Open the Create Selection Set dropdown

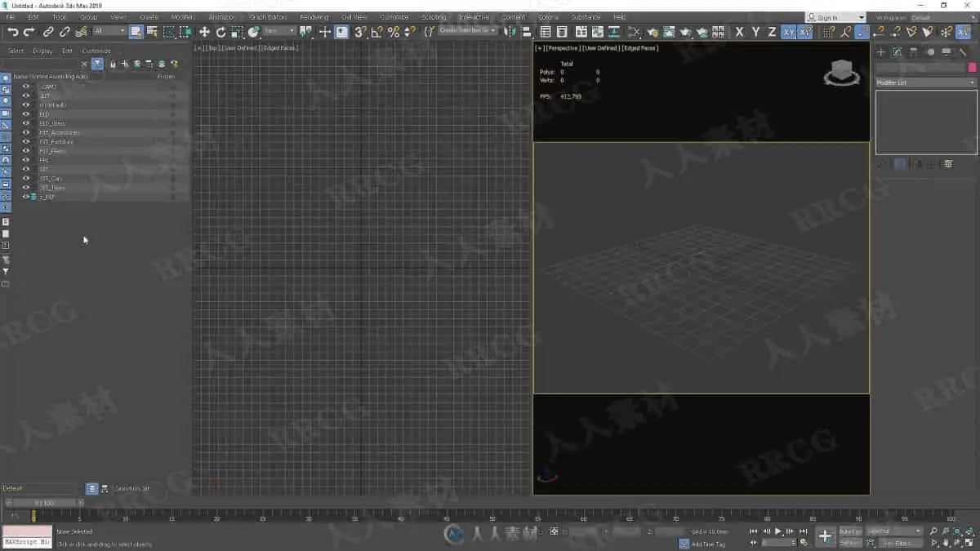pyautogui.click(x=468, y=30)
